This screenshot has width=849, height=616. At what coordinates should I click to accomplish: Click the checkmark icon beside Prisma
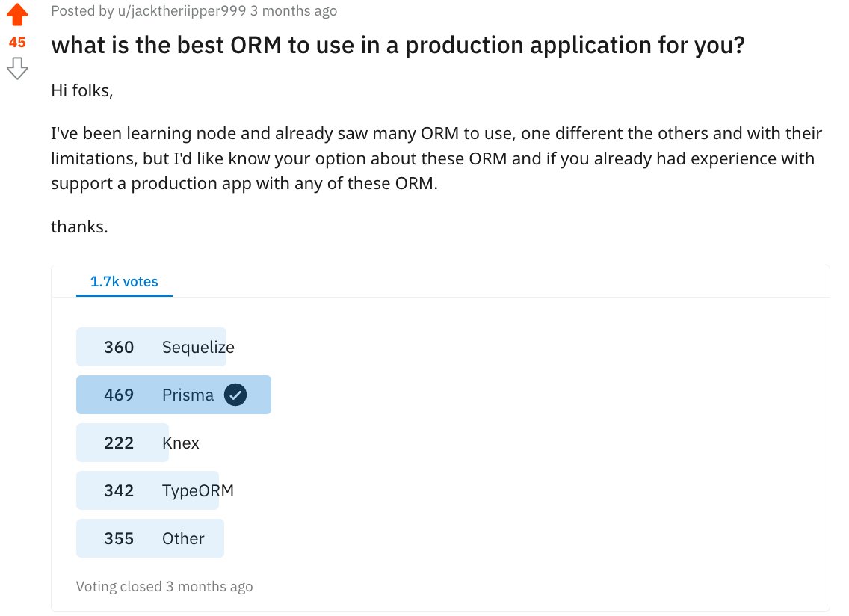[235, 395]
